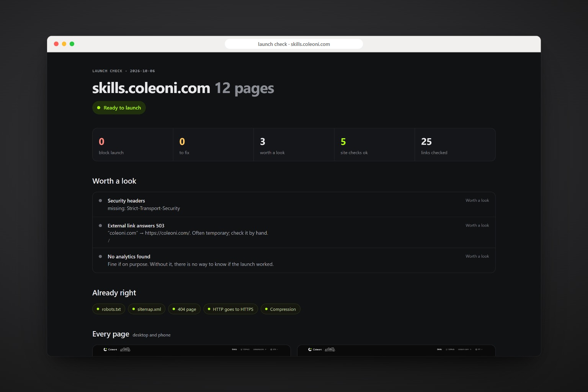The height and width of the screenshot is (392, 588).
Task: Select the '0 to fix' stat card
Action: point(213,145)
